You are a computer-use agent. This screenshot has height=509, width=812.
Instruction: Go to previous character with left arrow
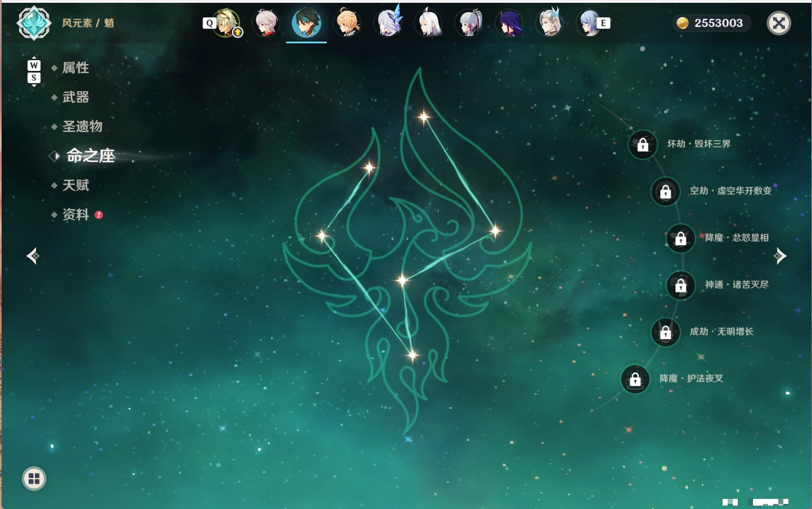pos(33,256)
